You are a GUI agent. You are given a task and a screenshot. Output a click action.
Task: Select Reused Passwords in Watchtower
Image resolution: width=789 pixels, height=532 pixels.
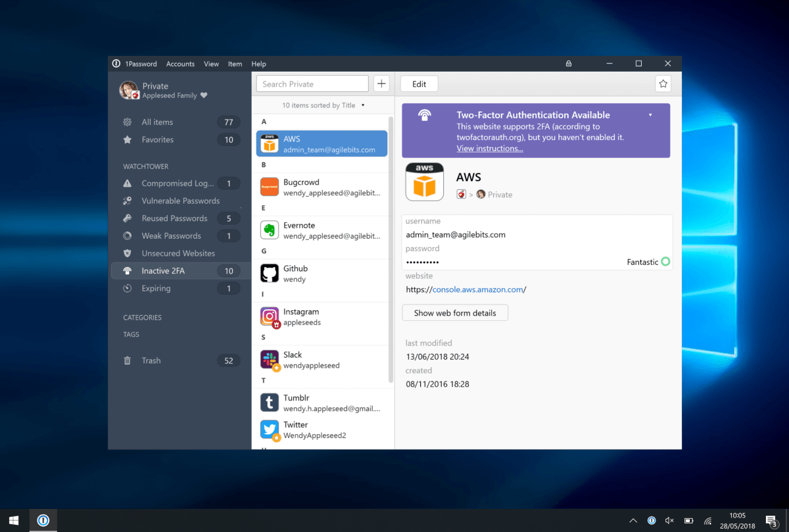point(180,218)
